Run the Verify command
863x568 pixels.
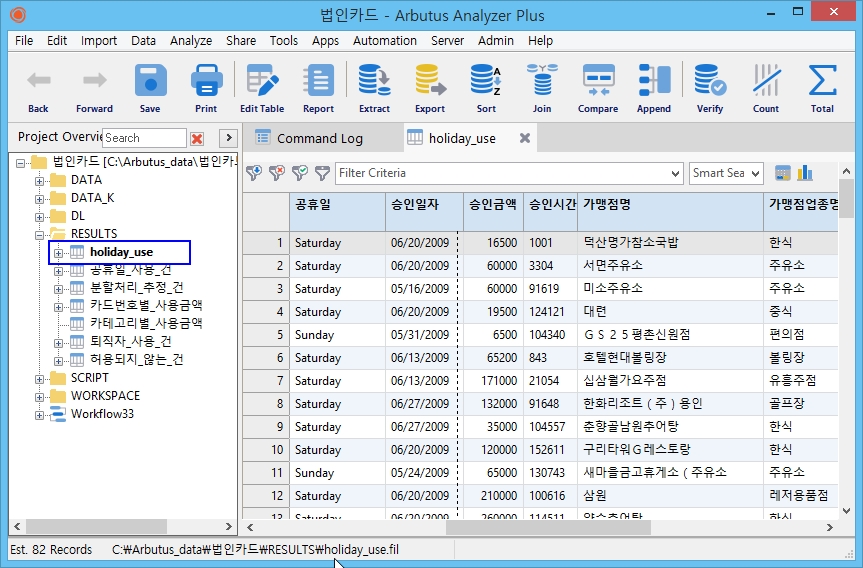pyautogui.click(x=710, y=81)
